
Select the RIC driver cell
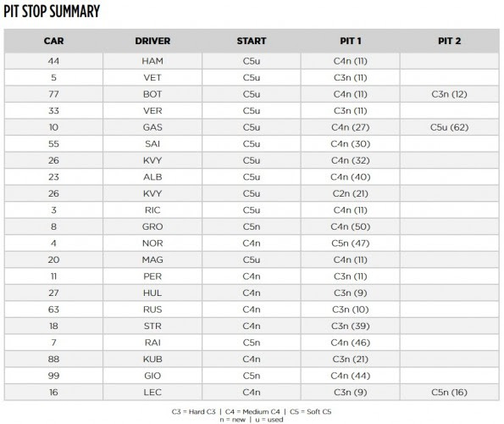coord(152,210)
